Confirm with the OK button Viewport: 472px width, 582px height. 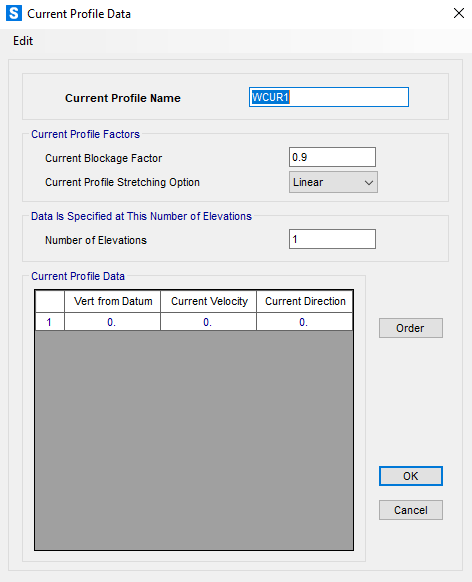tap(410, 476)
